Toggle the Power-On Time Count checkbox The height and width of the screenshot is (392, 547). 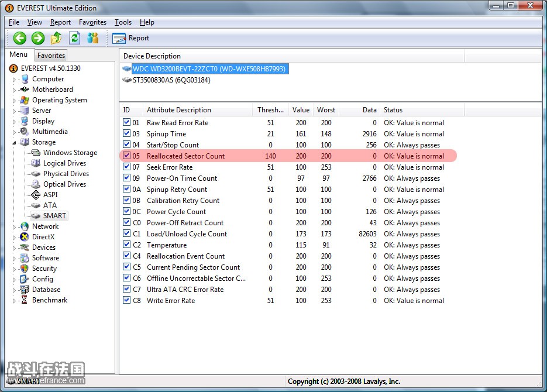(126, 178)
